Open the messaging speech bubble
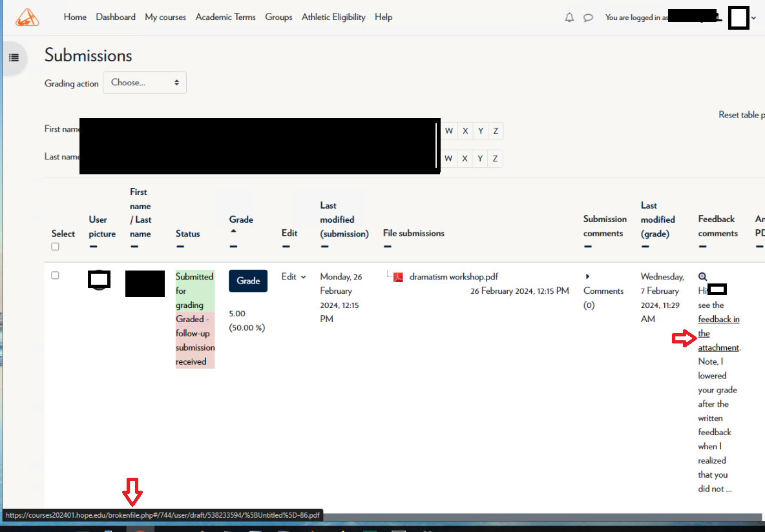 [588, 17]
